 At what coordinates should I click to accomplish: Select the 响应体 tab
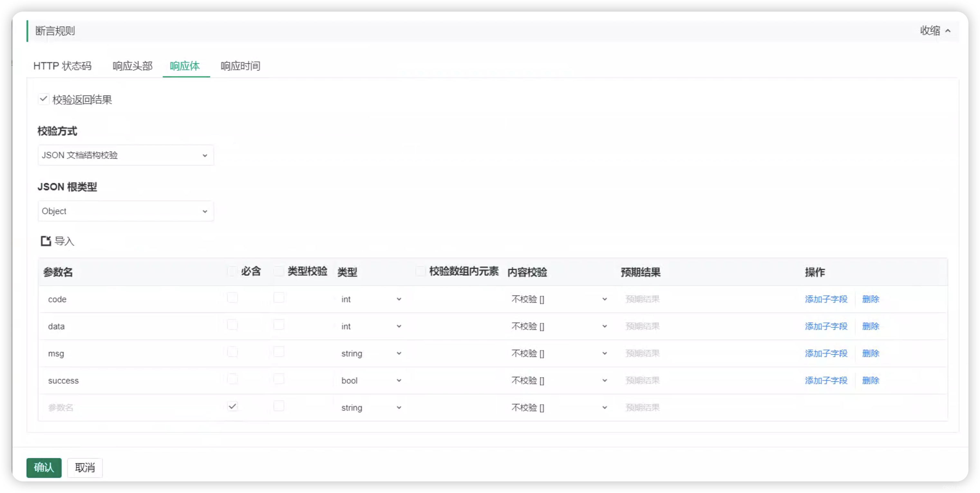(185, 66)
